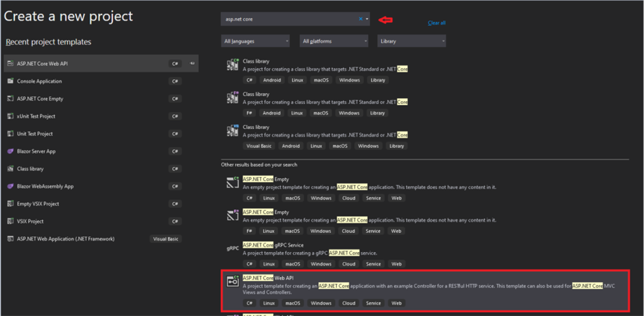Click the gRPC service template icon
This screenshot has height=316, width=644.
[233, 248]
